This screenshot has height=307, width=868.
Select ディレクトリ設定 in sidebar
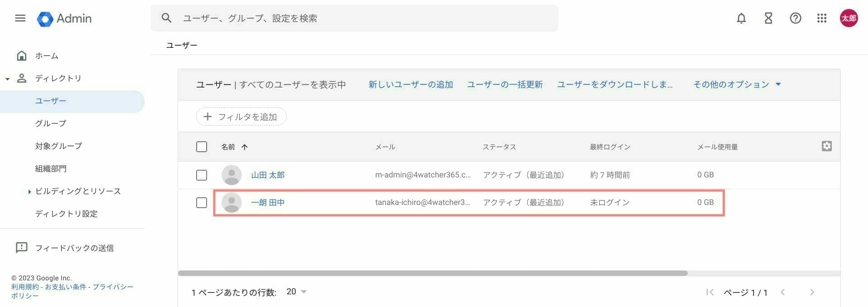(66, 214)
